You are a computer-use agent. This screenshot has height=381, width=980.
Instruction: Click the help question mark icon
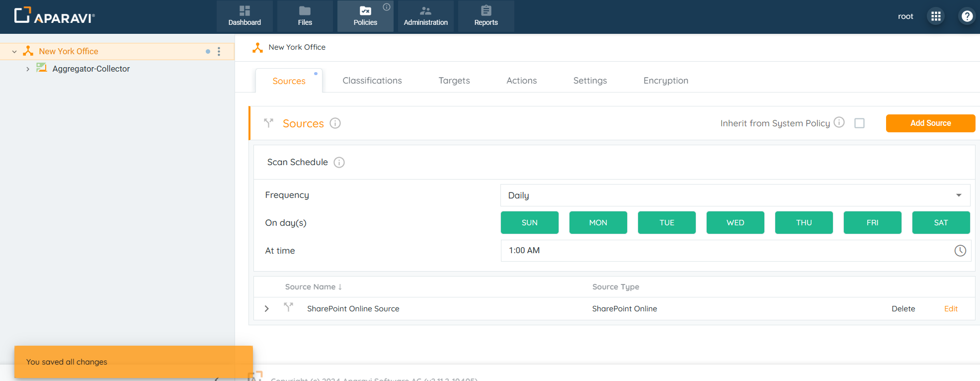[x=967, y=16]
